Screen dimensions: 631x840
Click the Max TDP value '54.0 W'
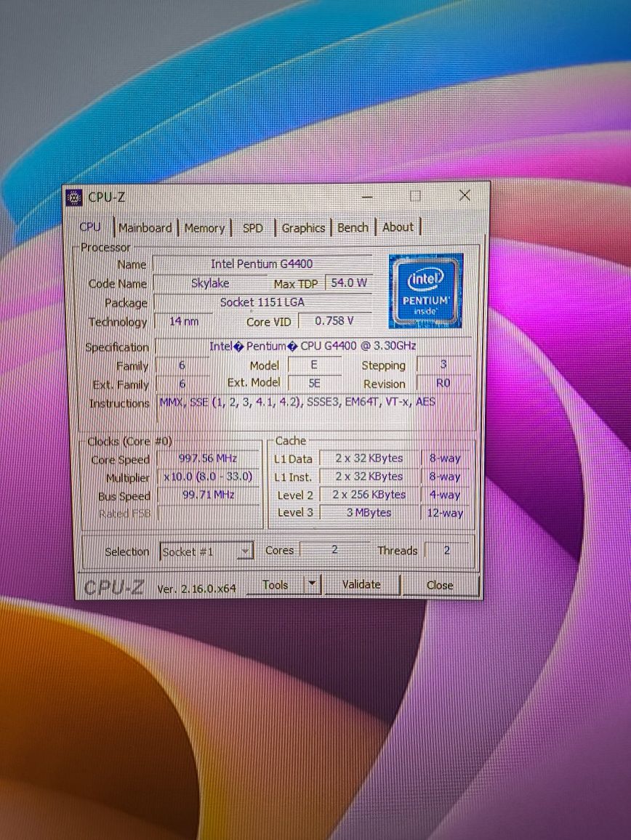(x=348, y=283)
